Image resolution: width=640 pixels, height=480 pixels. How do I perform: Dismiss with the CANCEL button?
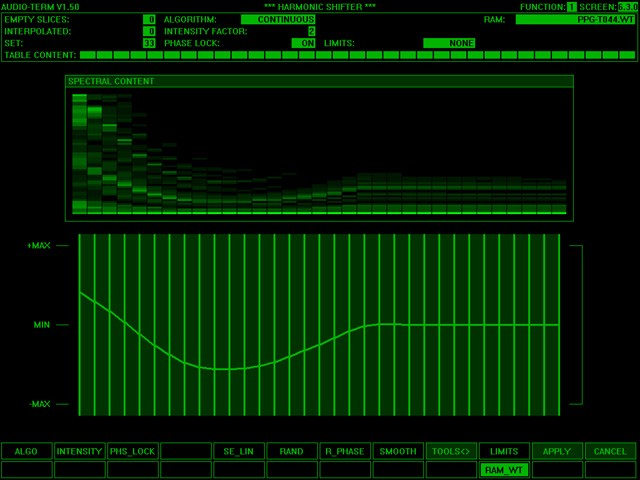pos(610,451)
